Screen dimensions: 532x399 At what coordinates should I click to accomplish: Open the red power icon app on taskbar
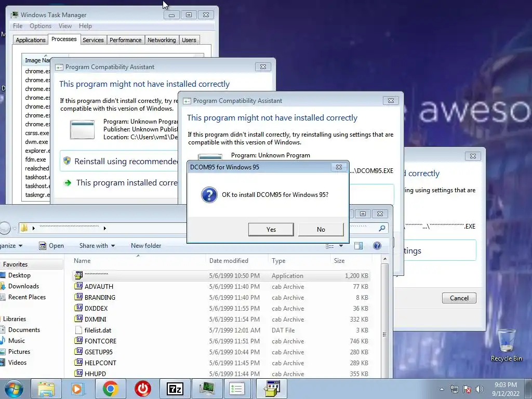(x=142, y=389)
